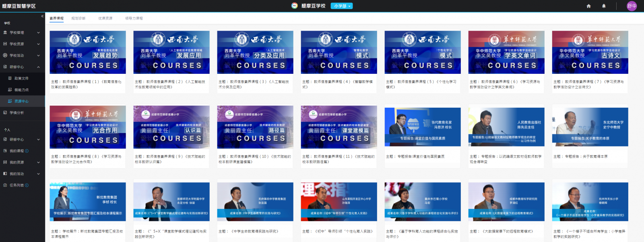The width and height of the screenshot is (644, 242).
Task: Open the 小学部 dropdown
Action: pos(342,6)
